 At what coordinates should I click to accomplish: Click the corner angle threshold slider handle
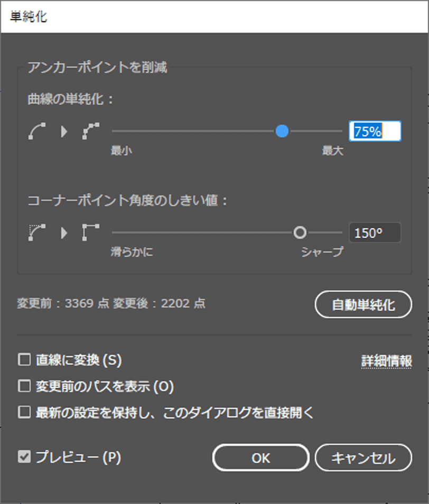pyautogui.click(x=300, y=232)
